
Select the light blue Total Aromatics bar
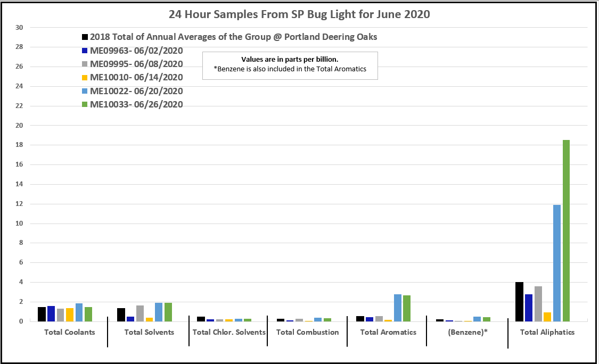click(x=397, y=308)
